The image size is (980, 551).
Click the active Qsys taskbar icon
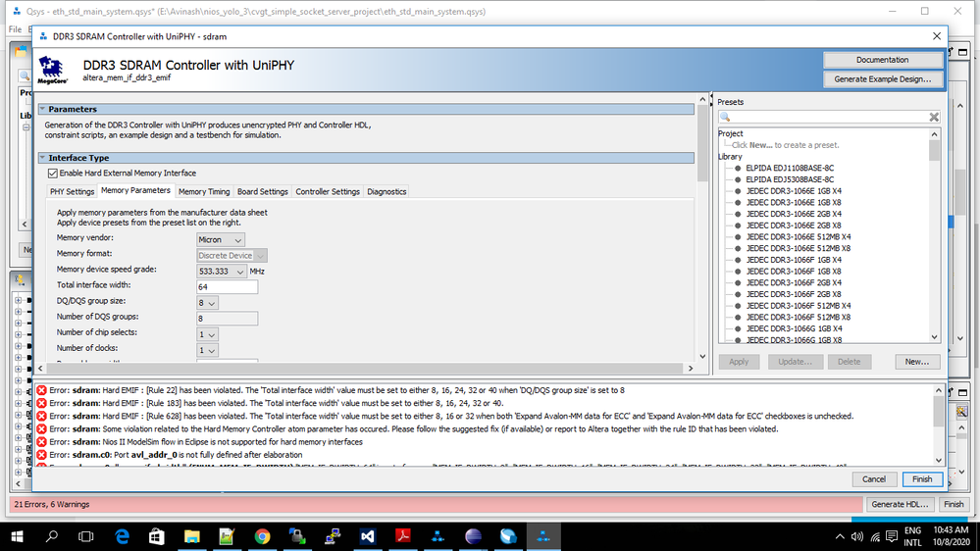click(x=543, y=536)
